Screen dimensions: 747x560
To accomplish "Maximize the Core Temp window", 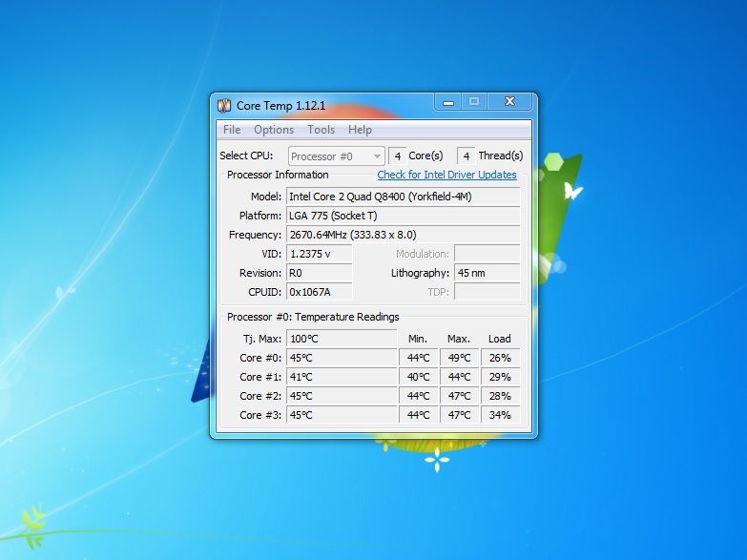I will (x=474, y=101).
